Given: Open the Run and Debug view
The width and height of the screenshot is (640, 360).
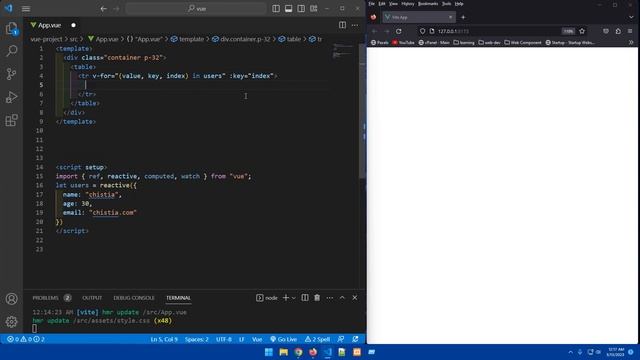Looking at the screenshot, I should (11, 97).
